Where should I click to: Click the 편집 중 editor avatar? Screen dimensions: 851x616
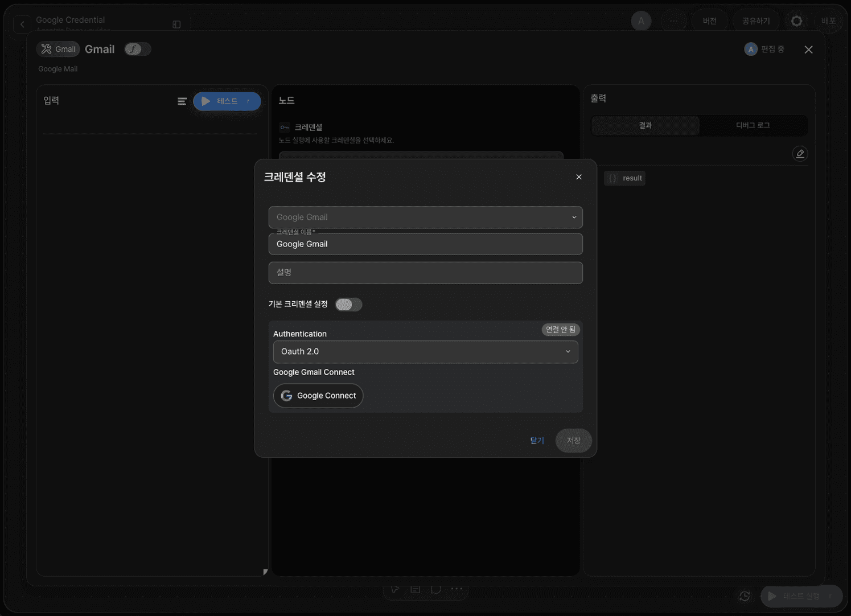[751, 50]
